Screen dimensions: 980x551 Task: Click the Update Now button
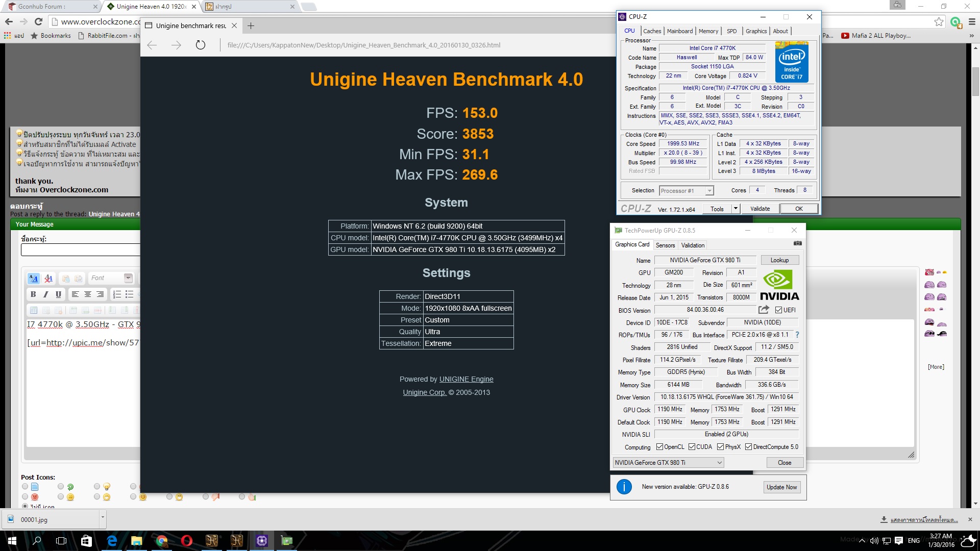(781, 487)
